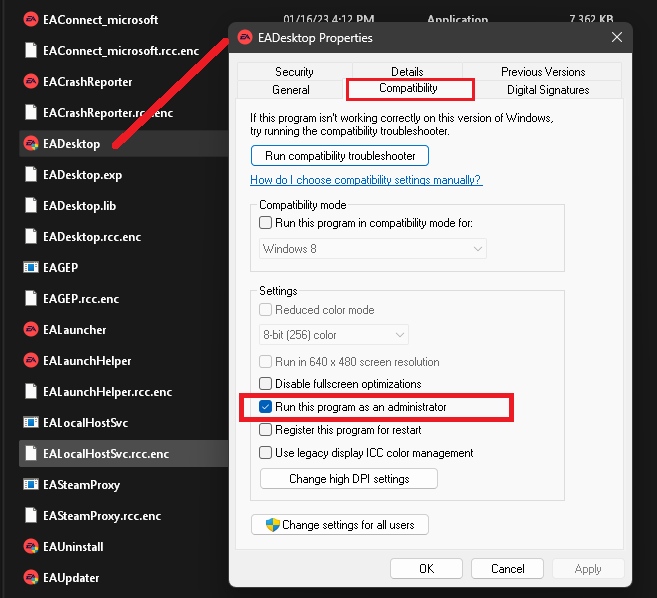Image resolution: width=657 pixels, height=598 pixels.
Task: Select the EAUpdater file name
Action: click(x=71, y=578)
